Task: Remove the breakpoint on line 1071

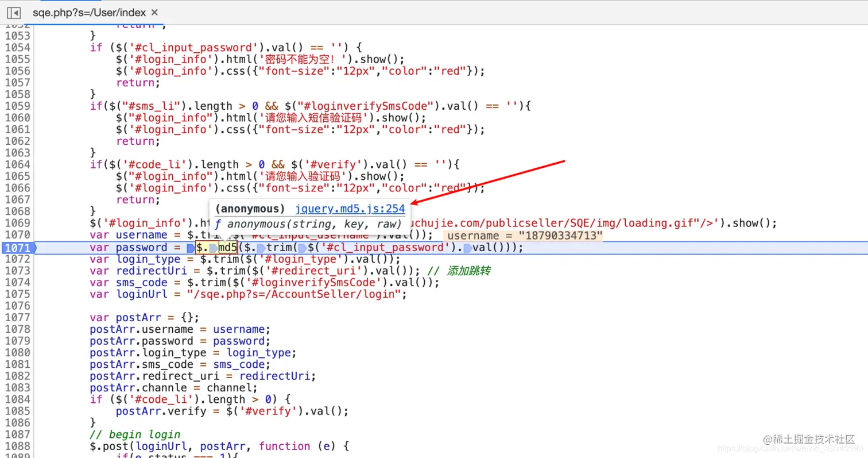Action: pyautogui.click(x=18, y=248)
